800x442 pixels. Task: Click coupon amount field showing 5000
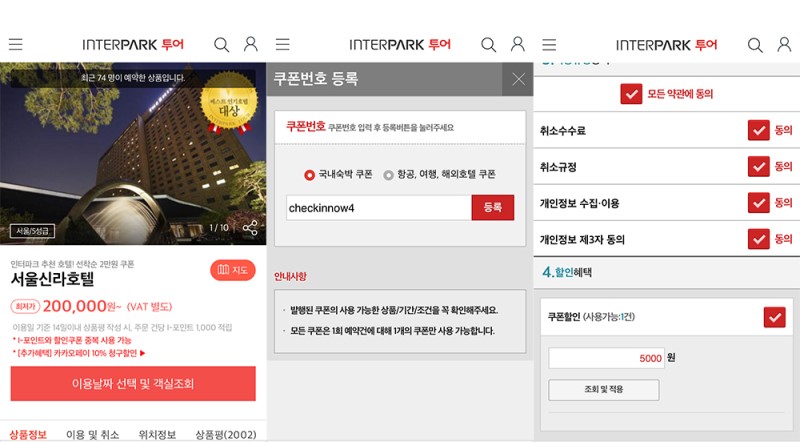point(606,358)
